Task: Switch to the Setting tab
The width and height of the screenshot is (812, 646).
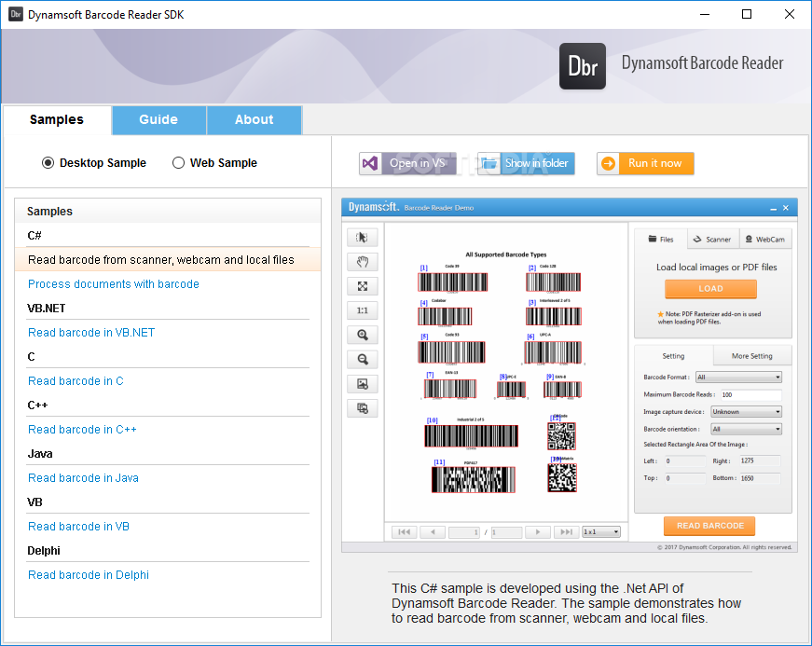Action: pos(673,356)
